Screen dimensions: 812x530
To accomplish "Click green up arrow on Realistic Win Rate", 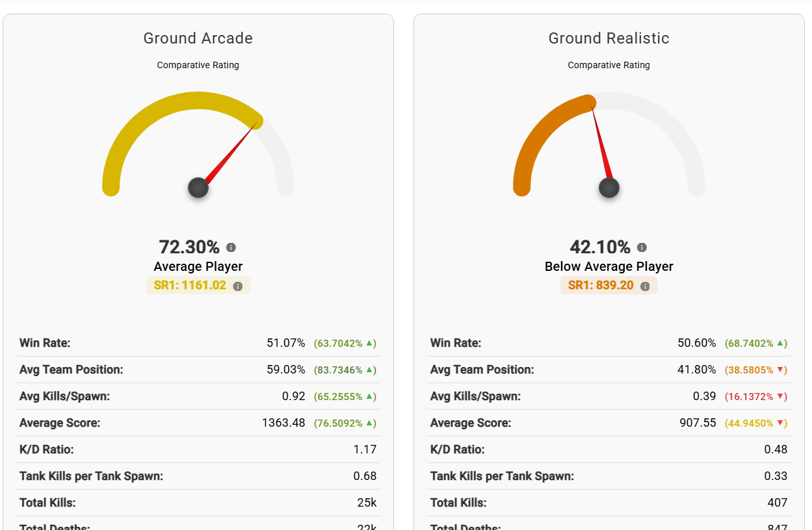I will point(780,343).
